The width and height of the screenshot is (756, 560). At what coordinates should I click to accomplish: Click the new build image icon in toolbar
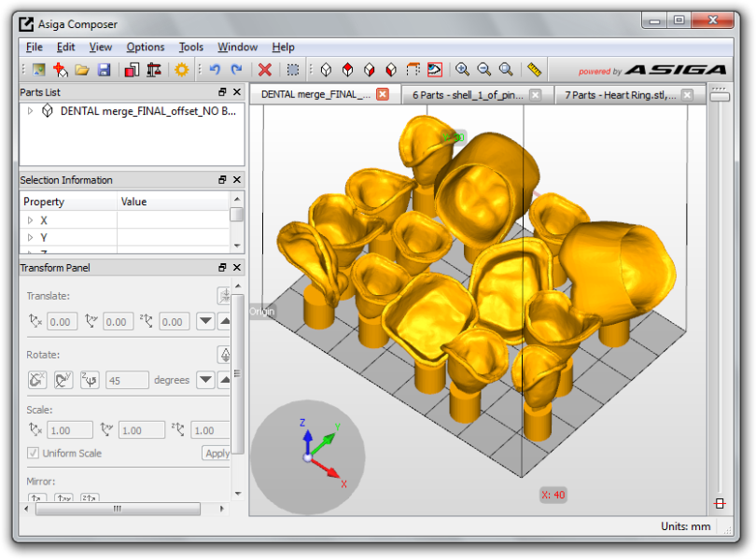click(x=39, y=70)
